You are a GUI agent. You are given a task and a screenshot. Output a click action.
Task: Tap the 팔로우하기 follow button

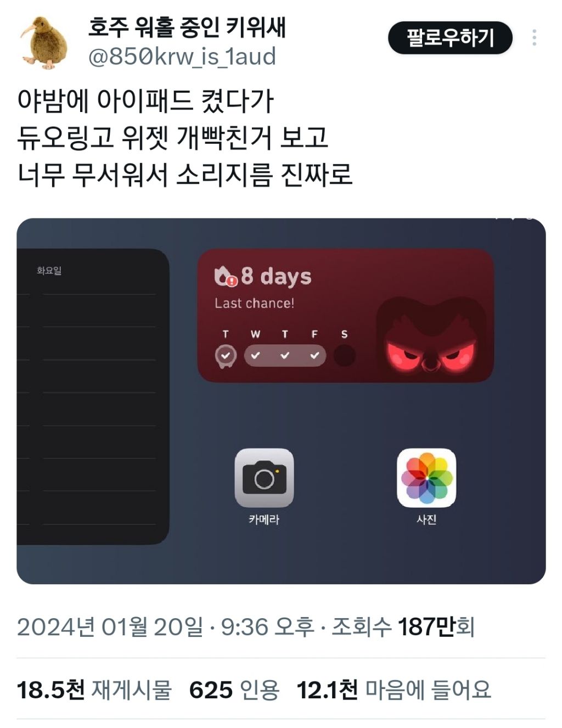coord(450,38)
